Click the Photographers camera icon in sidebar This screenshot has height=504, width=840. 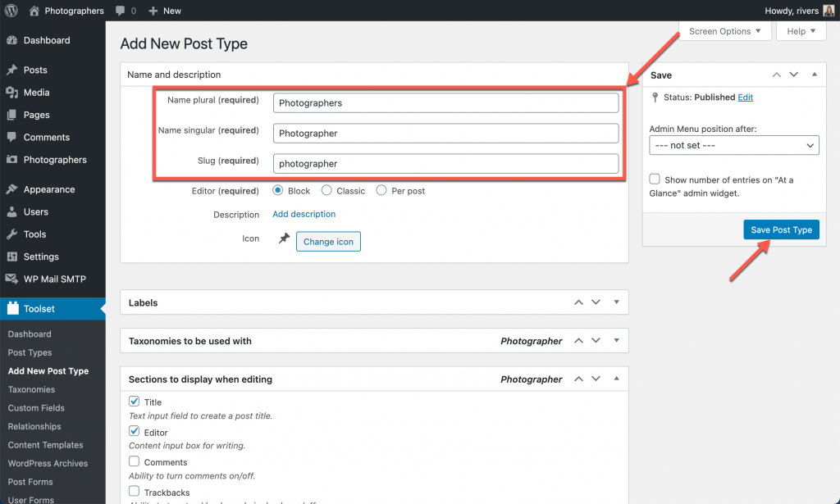click(11, 160)
